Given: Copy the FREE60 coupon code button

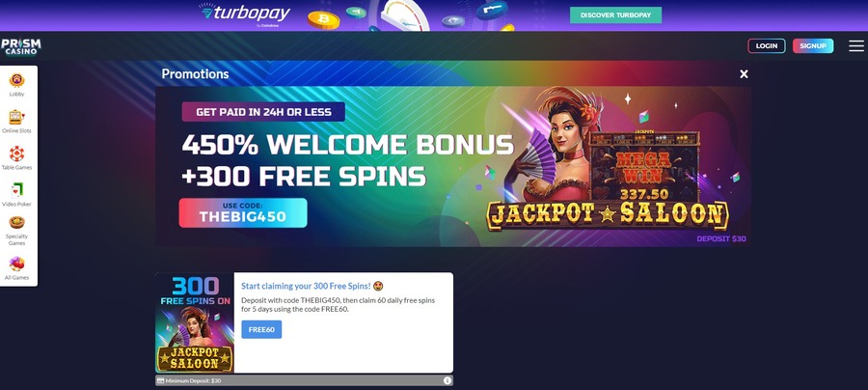Looking at the screenshot, I should 261,329.
